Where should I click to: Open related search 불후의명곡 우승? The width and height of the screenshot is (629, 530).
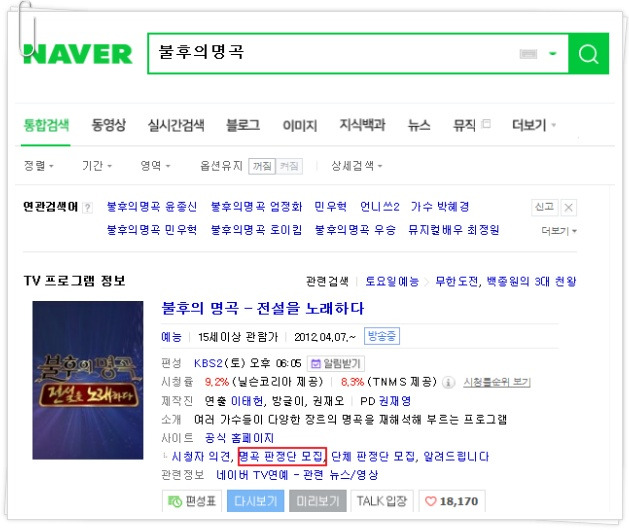tap(355, 230)
